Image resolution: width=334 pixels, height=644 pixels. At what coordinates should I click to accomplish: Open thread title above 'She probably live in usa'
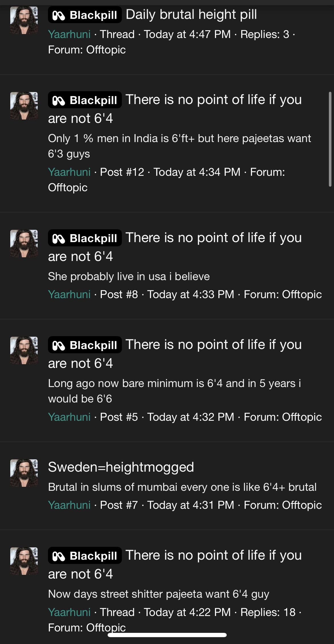pyautogui.click(x=175, y=247)
